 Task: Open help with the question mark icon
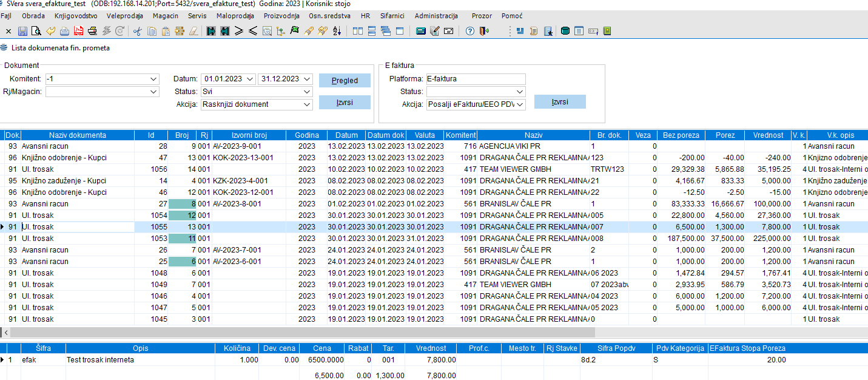pyautogui.click(x=470, y=31)
